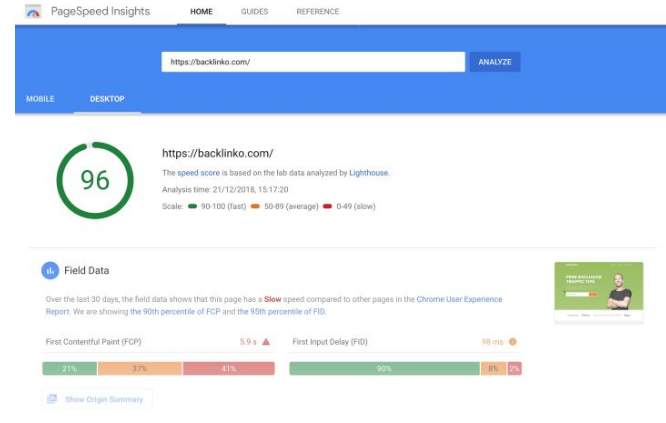
Task: Click the 96 speed score gauge
Action: point(95,180)
